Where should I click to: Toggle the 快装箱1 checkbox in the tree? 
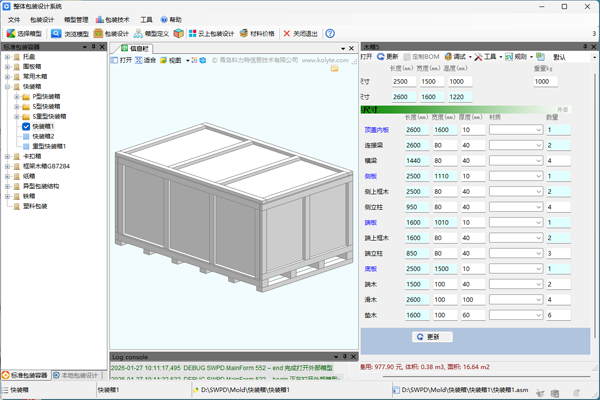tap(27, 127)
